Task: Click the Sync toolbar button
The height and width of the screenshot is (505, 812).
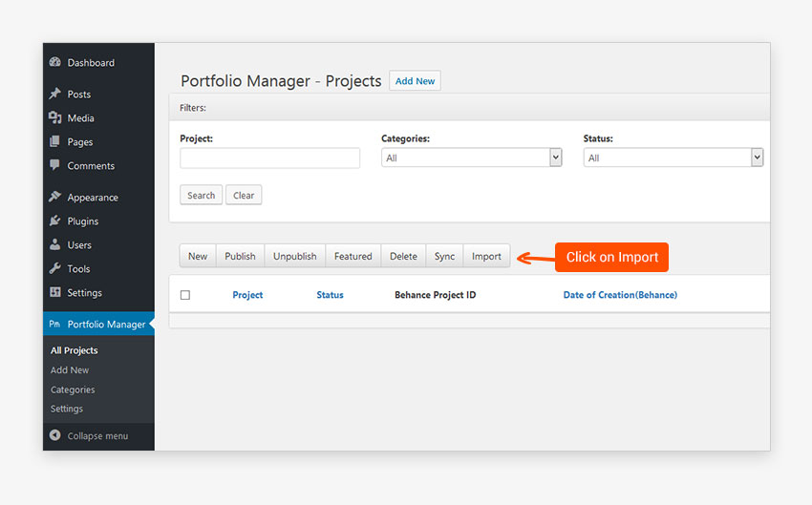Action: click(x=444, y=256)
